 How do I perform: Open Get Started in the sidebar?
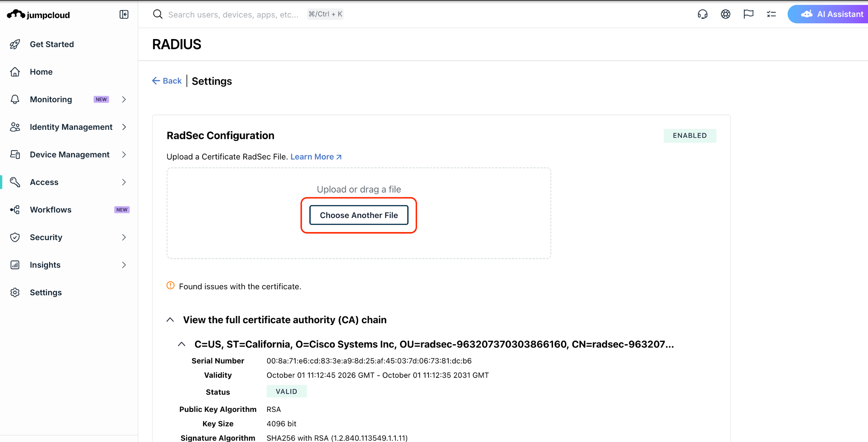click(x=52, y=44)
